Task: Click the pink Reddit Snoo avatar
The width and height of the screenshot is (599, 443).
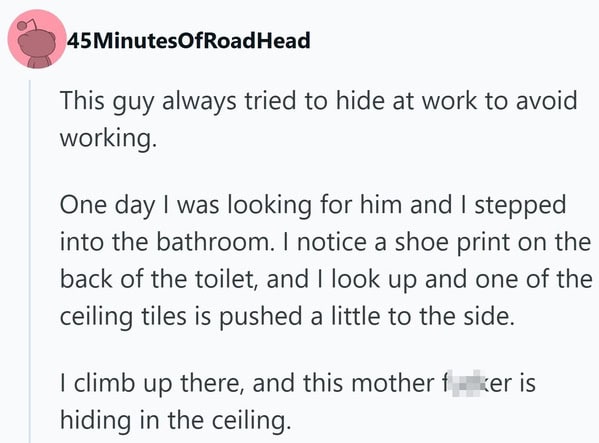Action: click(x=37, y=39)
